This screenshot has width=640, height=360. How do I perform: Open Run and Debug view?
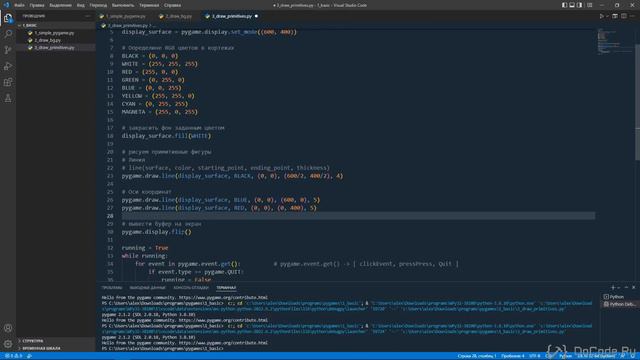[x=8, y=66]
